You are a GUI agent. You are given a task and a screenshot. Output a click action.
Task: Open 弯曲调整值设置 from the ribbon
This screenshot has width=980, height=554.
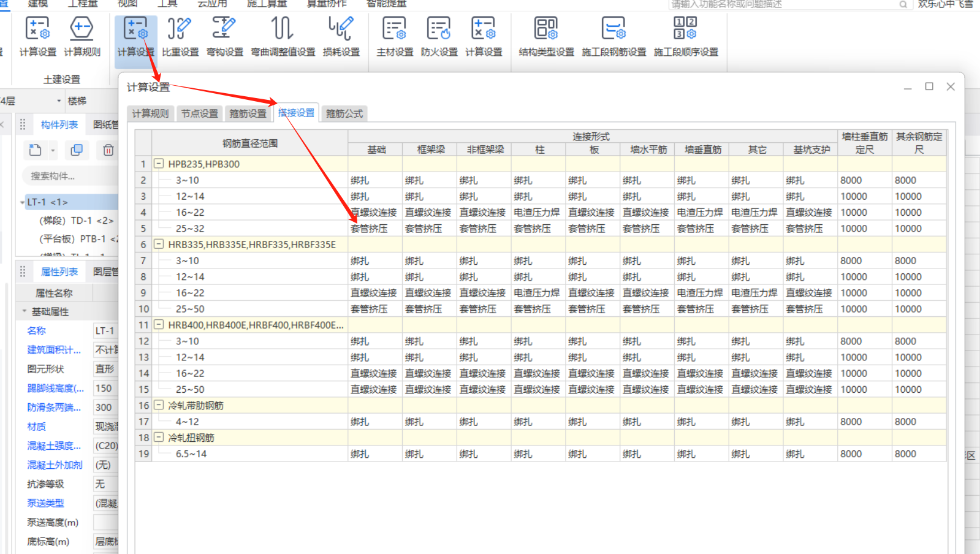click(x=283, y=37)
